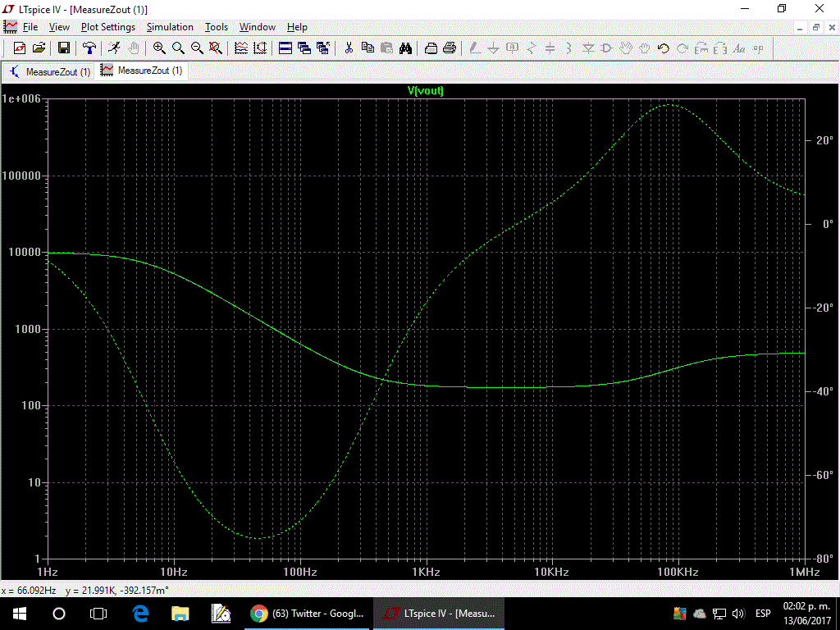This screenshot has width=840, height=630.
Task: Click the Paste clipboard icon
Action: (x=386, y=48)
